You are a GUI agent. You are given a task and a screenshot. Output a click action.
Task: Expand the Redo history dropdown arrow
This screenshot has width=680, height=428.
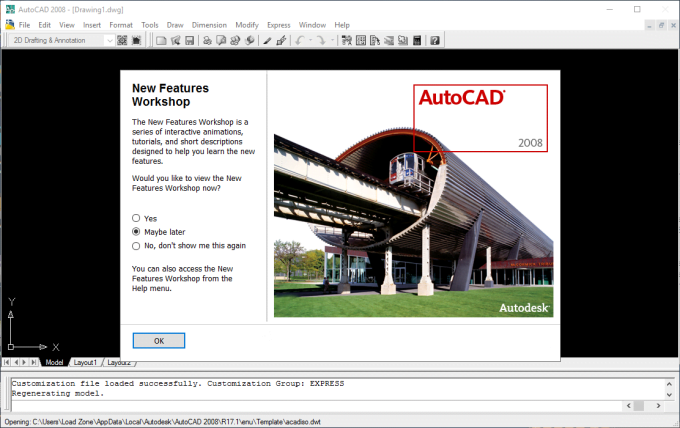pyautogui.click(x=332, y=41)
